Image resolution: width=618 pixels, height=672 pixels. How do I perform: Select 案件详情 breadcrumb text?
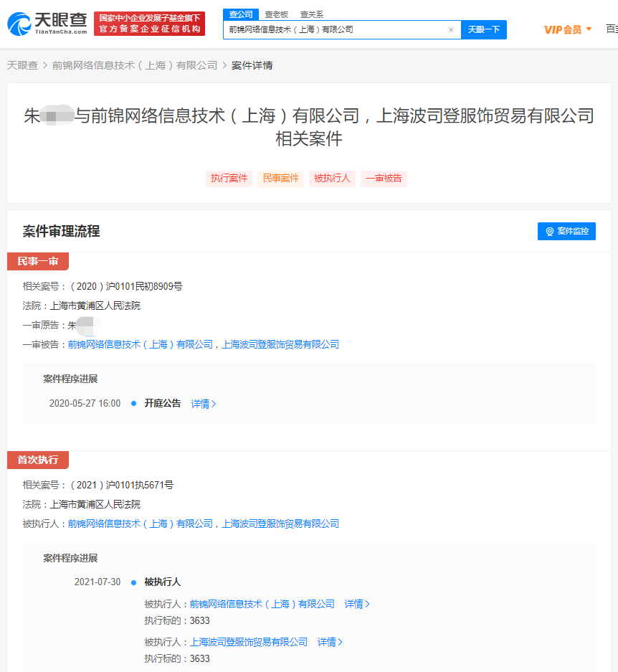(x=252, y=65)
